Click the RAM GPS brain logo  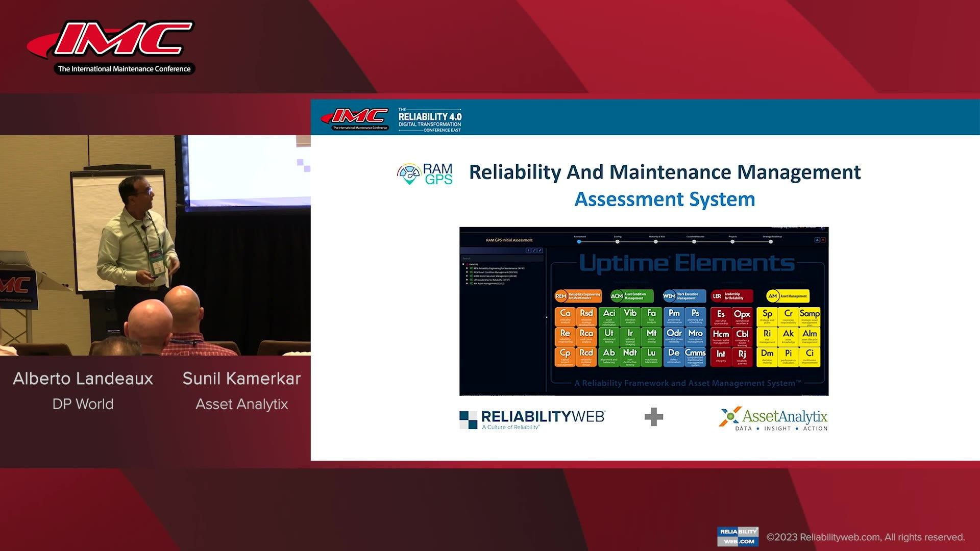pos(408,173)
